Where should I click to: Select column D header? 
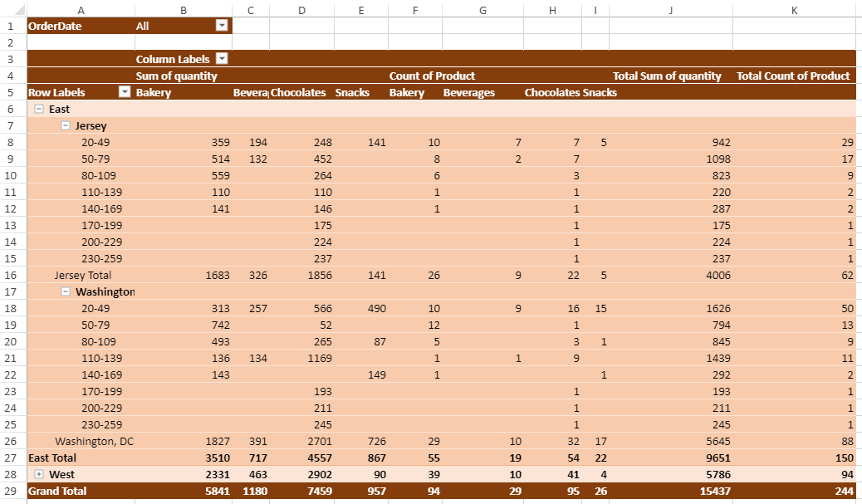tap(301, 9)
